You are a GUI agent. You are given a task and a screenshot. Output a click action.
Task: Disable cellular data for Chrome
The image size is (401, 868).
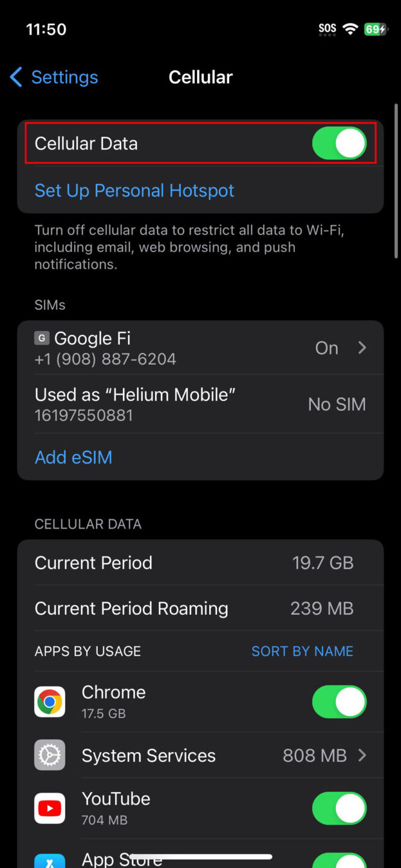(339, 702)
